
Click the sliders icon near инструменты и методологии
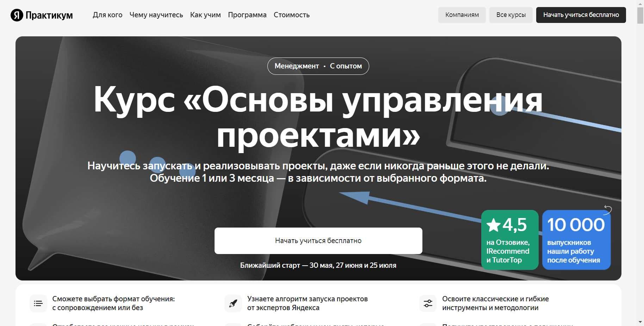click(x=427, y=303)
